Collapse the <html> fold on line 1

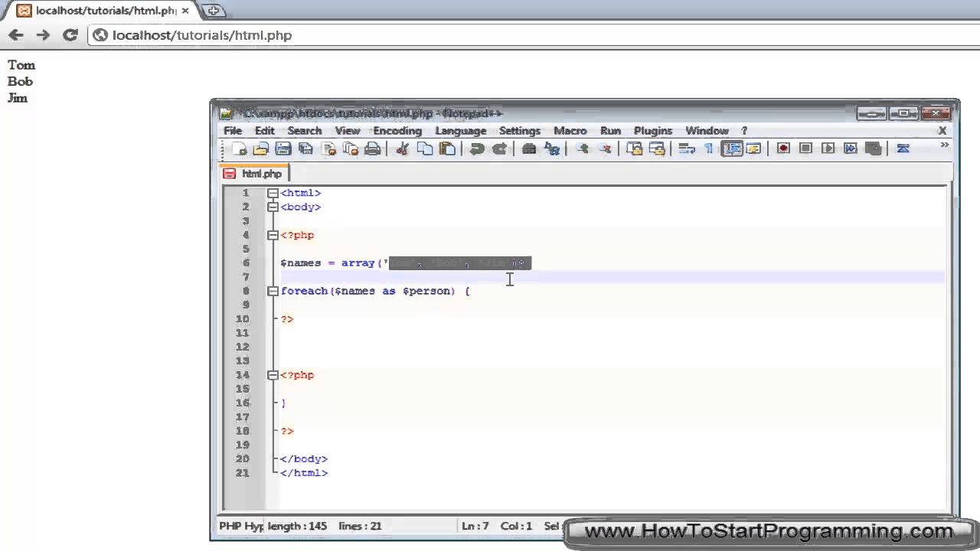point(273,193)
